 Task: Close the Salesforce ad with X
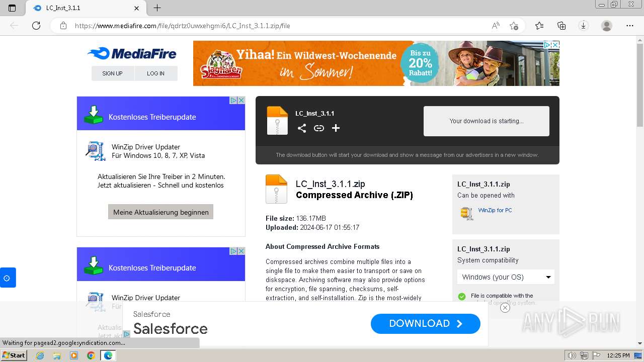[505, 308]
